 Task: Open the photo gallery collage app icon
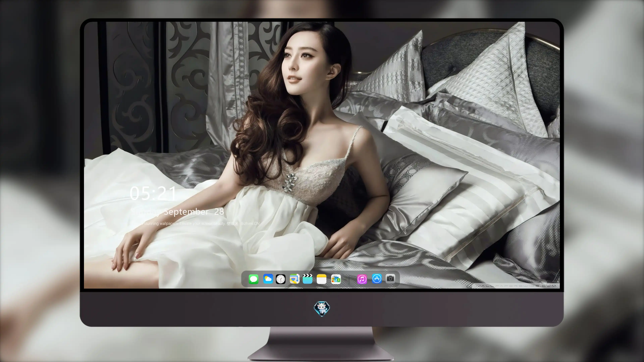coord(336,279)
